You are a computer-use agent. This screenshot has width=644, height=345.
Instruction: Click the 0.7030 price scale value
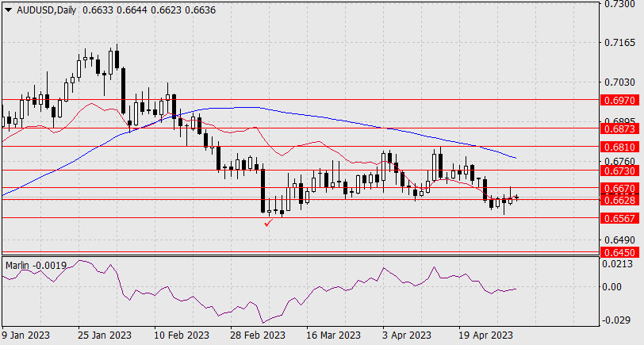[619, 82]
